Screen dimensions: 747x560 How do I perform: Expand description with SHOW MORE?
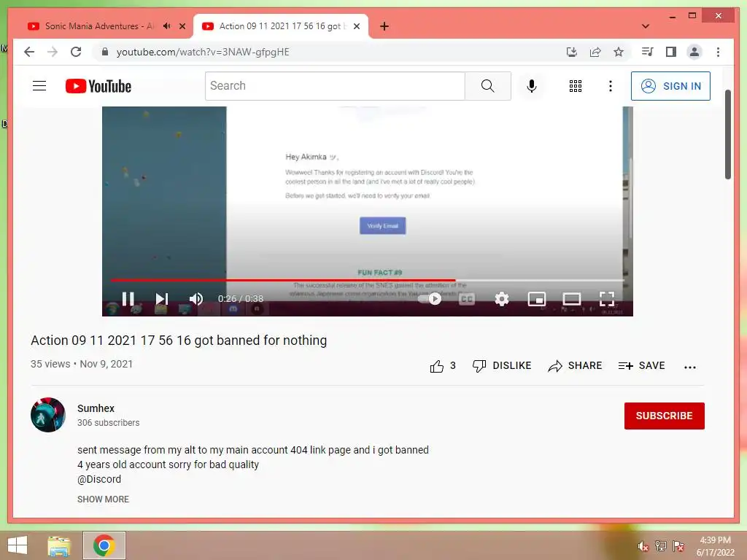click(103, 499)
